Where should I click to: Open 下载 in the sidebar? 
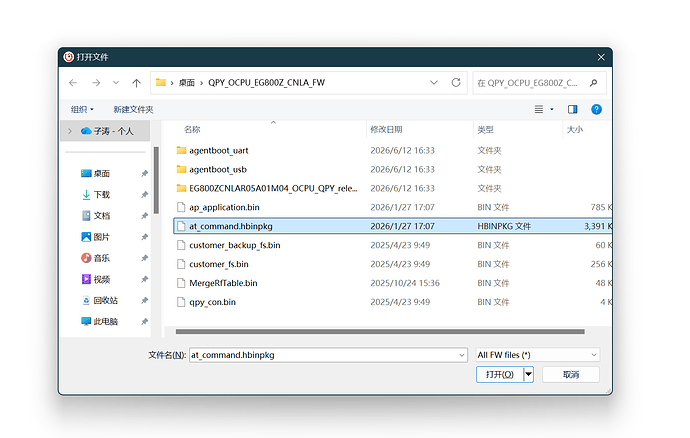click(x=95, y=195)
